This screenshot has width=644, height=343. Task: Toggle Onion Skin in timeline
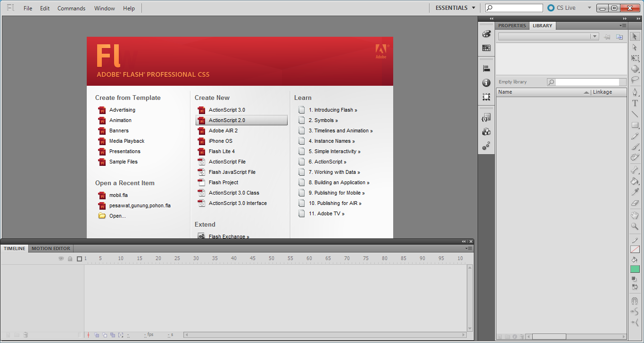point(97,335)
